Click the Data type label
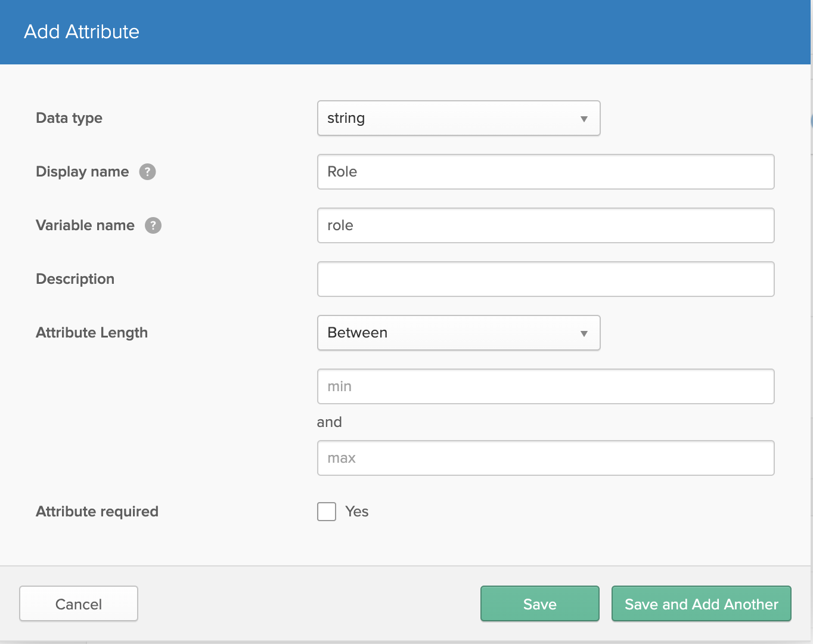Image resolution: width=813 pixels, height=644 pixels. pos(69,118)
